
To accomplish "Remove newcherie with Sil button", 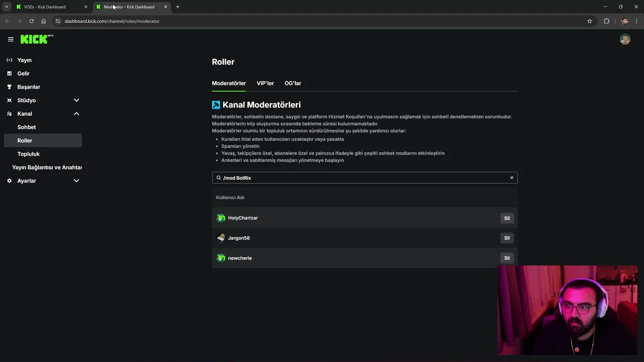I will [x=507, y=258].
